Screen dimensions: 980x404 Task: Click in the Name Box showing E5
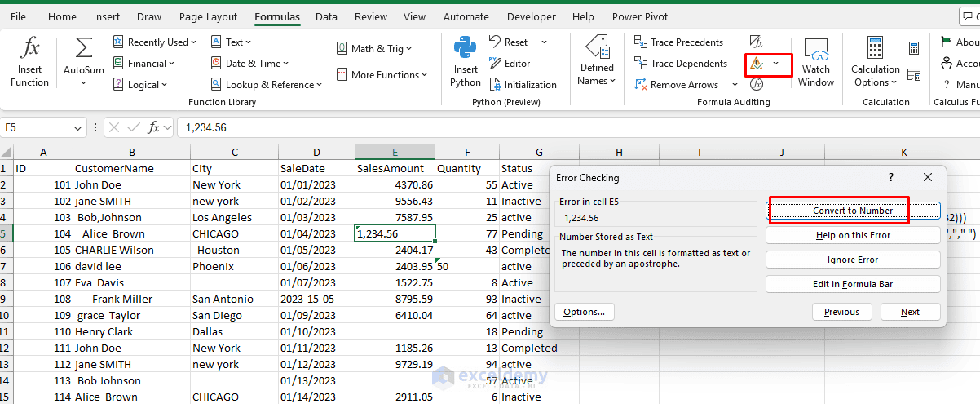coord(37,127)
